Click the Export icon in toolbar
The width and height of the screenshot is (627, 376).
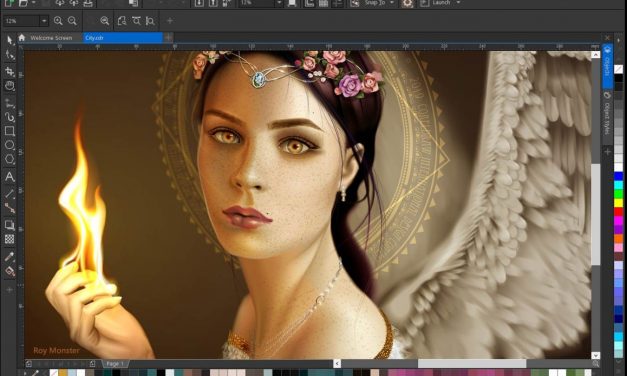coord(213,3)
